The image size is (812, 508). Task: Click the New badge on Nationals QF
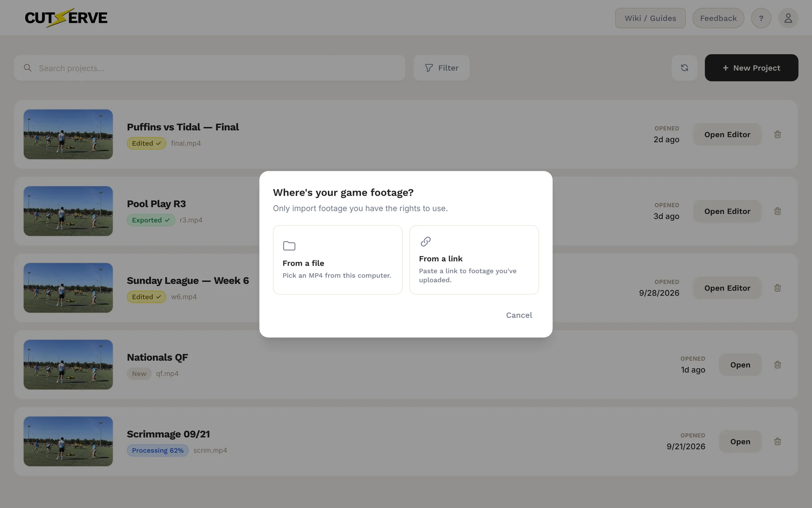click(x=139, y=374)
